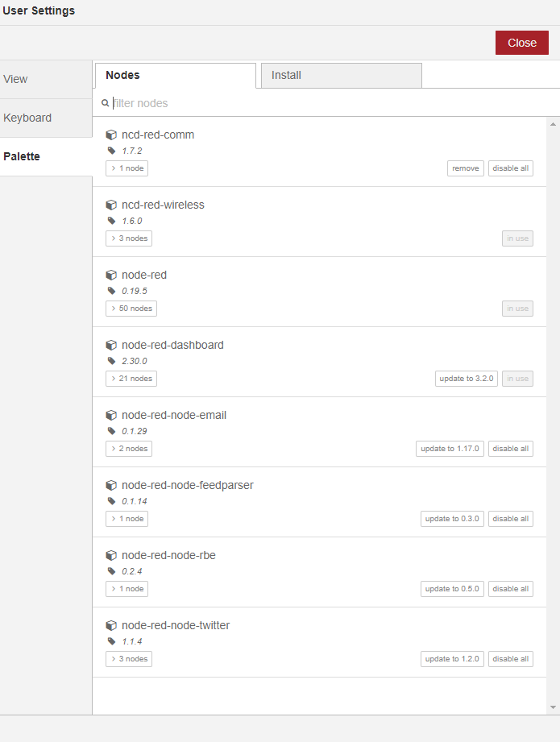The width and height of the screenshot is (560, 742).
Task: Disable all node-red-node-twitter nodes
Action: click(x=511, y=659)
